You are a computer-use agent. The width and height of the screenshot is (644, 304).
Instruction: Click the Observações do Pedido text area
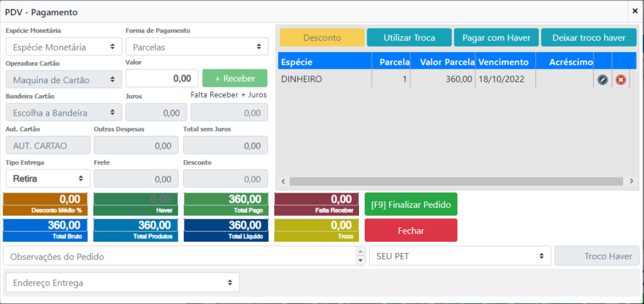(179, 256)
